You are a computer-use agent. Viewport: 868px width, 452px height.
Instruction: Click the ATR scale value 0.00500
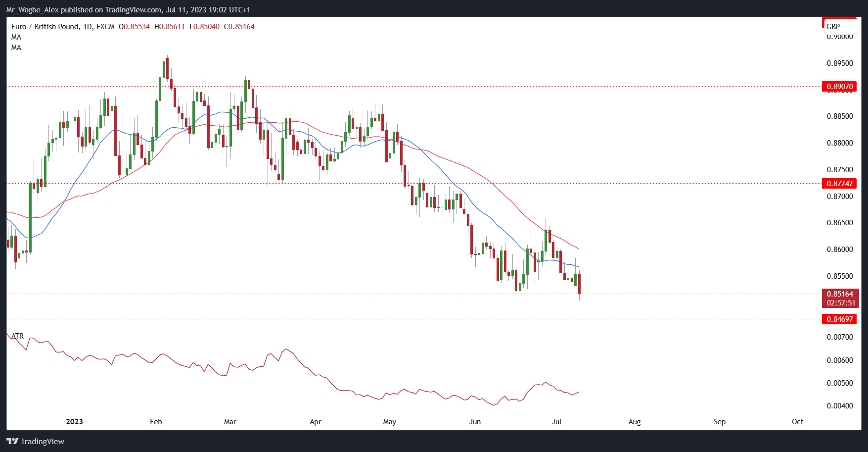click(x=840, y=383)
